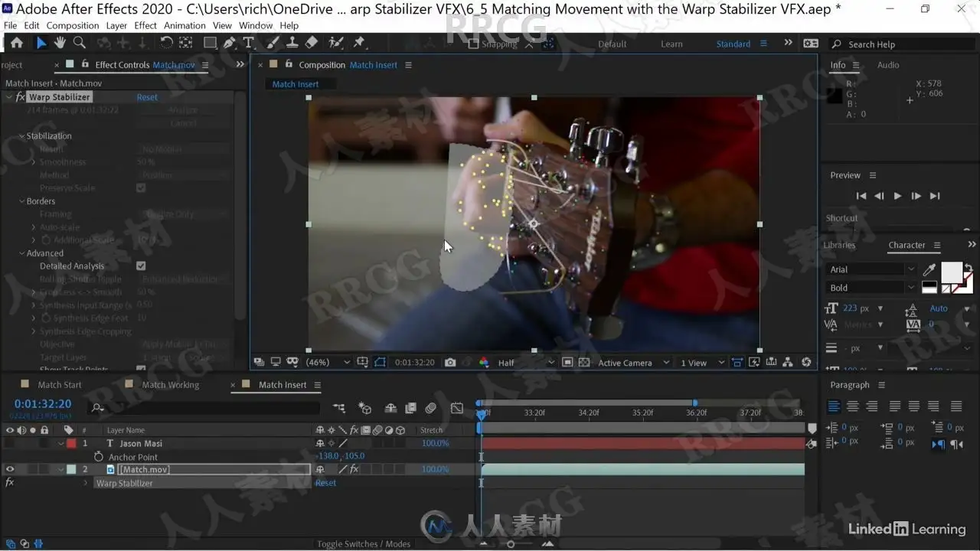The image size is (980, 551).
Task: Switch to the Match Start tab
Action: (60, 385)
